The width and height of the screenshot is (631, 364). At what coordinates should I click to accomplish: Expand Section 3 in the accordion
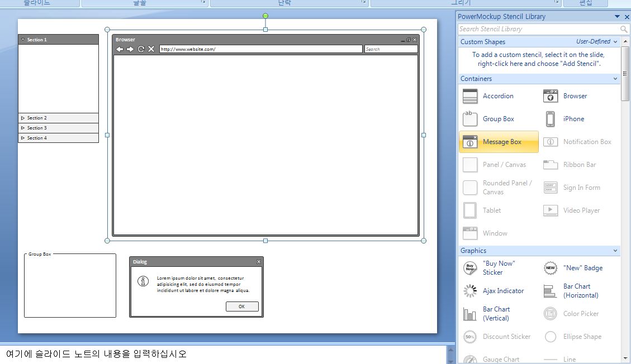pos(23,128)
